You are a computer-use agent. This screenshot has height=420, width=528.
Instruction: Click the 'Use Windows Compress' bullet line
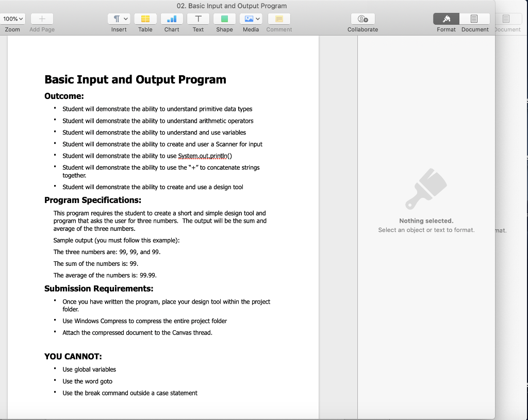pyautogui.click(x=145, y=321)
